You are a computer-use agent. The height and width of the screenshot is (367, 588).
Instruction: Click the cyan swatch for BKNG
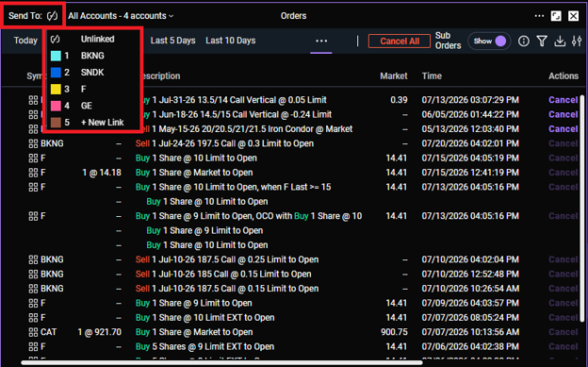click(56, 56)
